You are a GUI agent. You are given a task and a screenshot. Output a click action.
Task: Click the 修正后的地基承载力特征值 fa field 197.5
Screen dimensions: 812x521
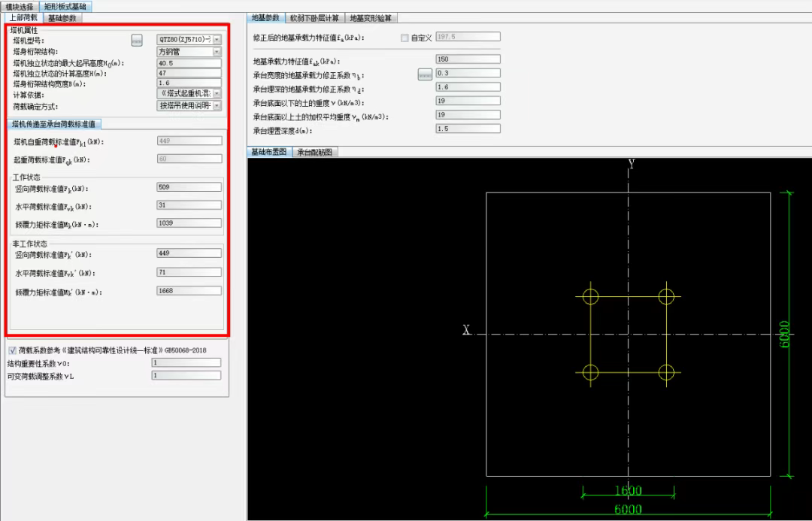(468, 37)
